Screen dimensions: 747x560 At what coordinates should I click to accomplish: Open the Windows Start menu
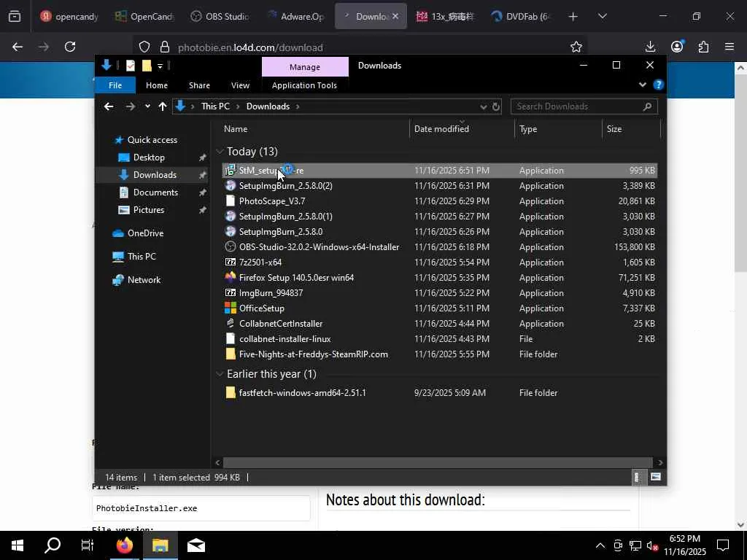pyautogui.click(x=18, y=545)
